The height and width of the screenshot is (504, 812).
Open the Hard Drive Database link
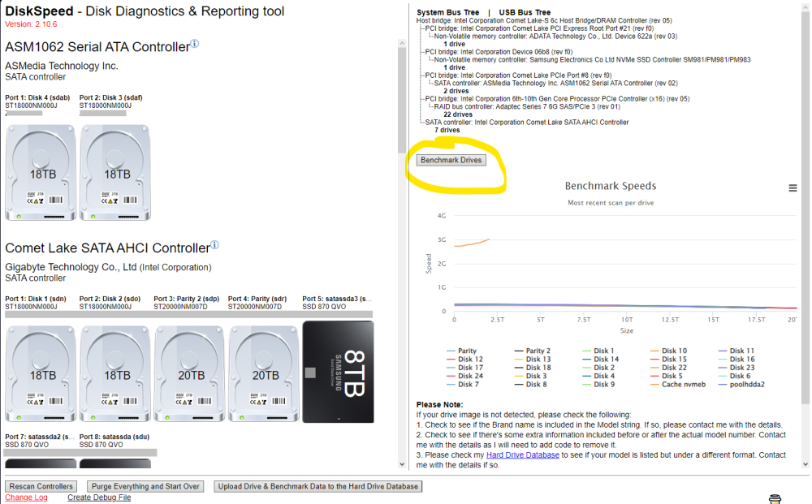pos(522,454)
